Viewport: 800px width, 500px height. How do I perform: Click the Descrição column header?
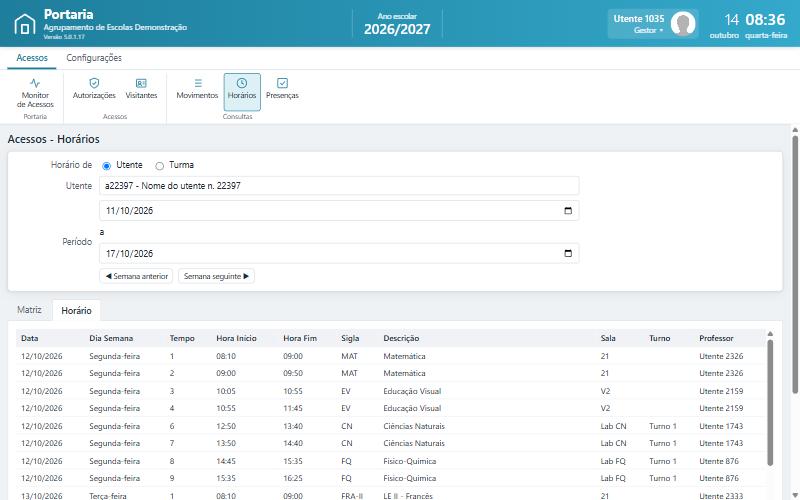401,338
